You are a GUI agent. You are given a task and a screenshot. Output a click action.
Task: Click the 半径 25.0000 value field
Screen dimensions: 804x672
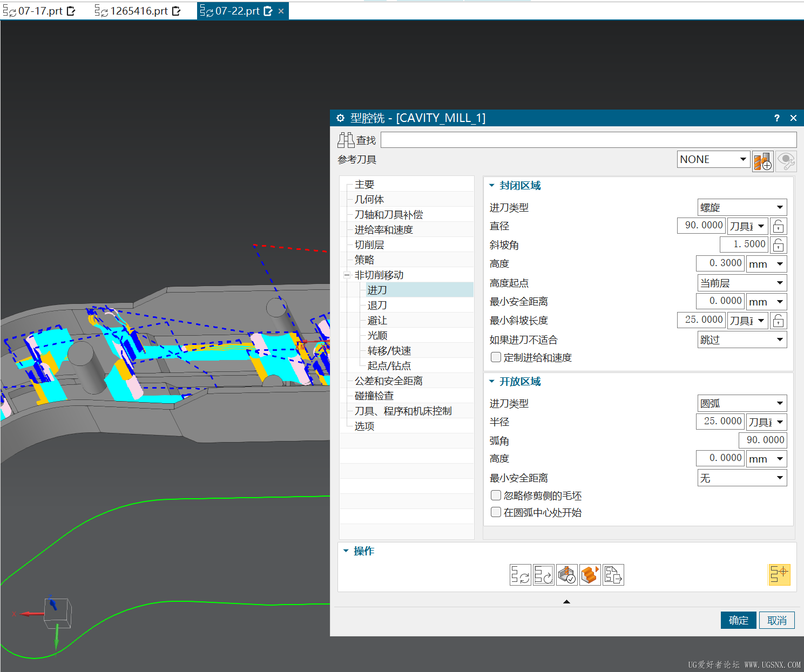pyautogui.click(x=720, y=422)
